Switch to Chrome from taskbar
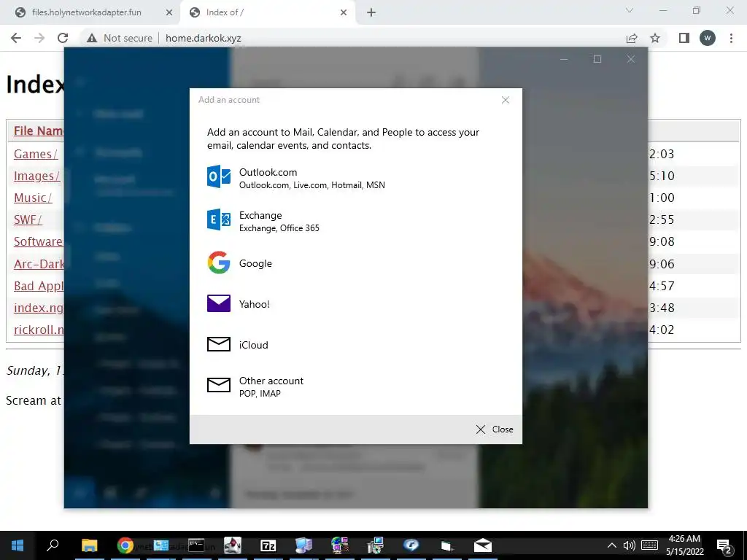Image resolution: width=747 pixels, height=560 pixels. 125,545
